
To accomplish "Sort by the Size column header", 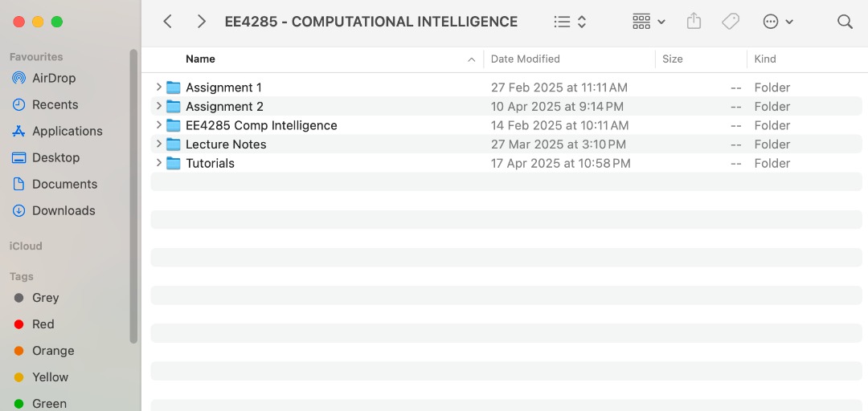I will 672,59.
